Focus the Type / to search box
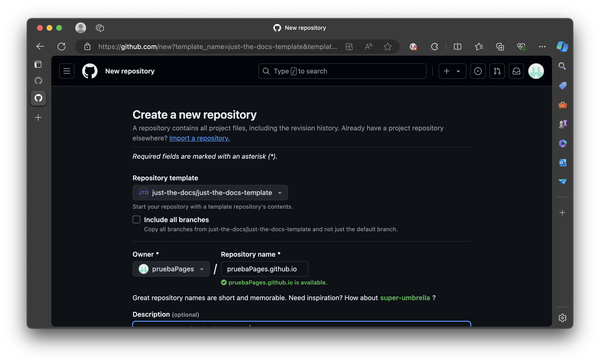The image size is (600, 364). click(342, 71)
